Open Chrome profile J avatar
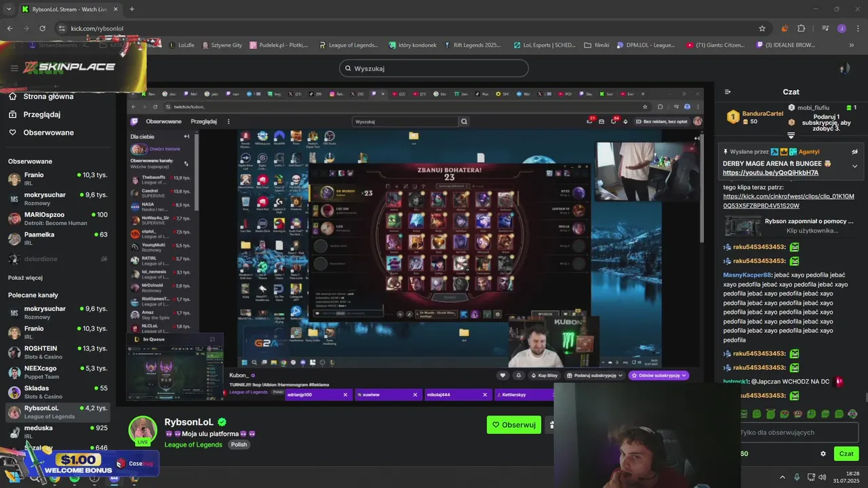 pos(842,28)
